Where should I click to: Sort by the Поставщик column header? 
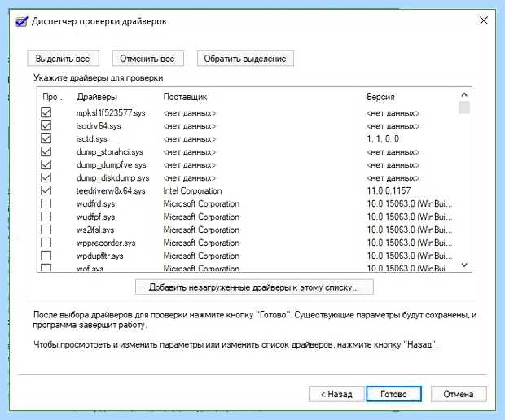pos(185,97)
